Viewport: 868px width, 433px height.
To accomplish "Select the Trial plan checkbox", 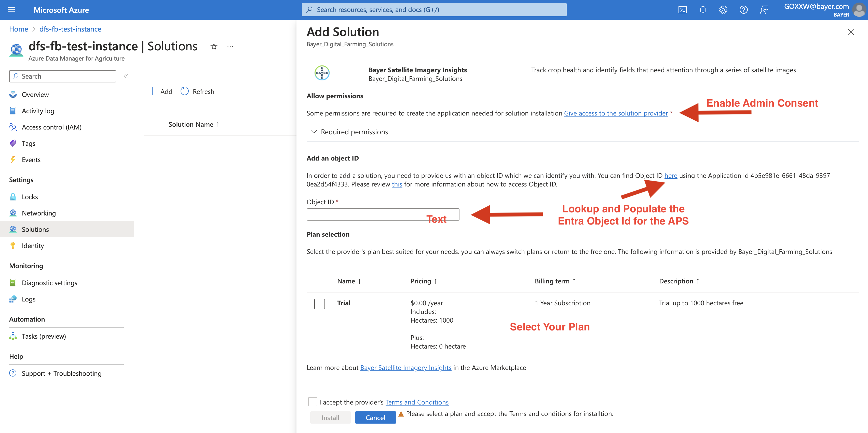I will [319, 304].
